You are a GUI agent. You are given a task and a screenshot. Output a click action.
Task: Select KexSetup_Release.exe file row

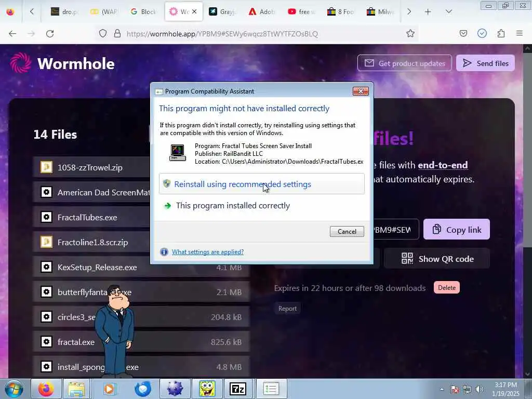coord(141,268)
